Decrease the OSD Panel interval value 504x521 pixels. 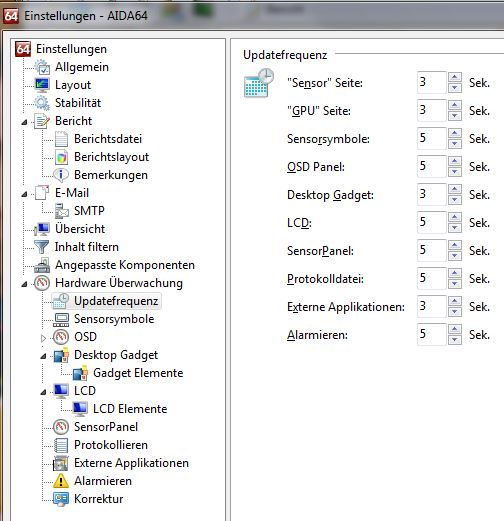tap(455, 172)
